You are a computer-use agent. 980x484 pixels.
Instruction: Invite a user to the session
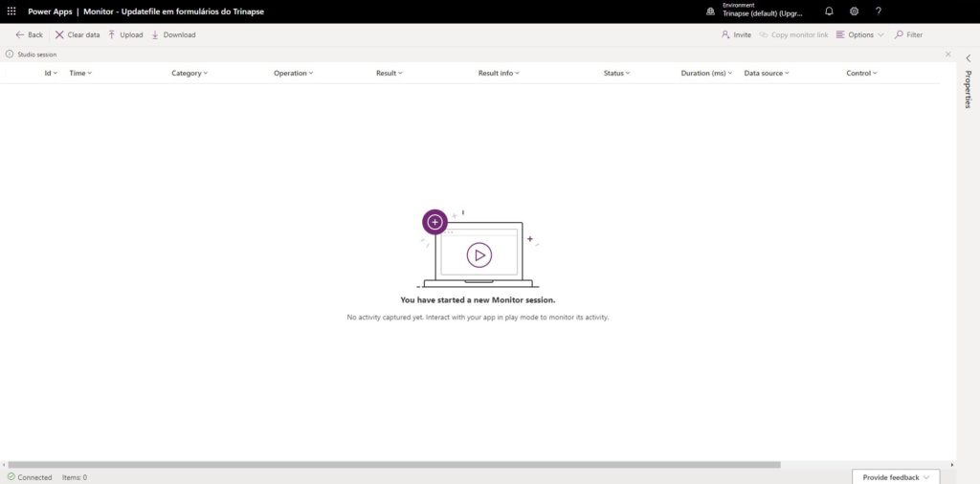pos(736,35)
